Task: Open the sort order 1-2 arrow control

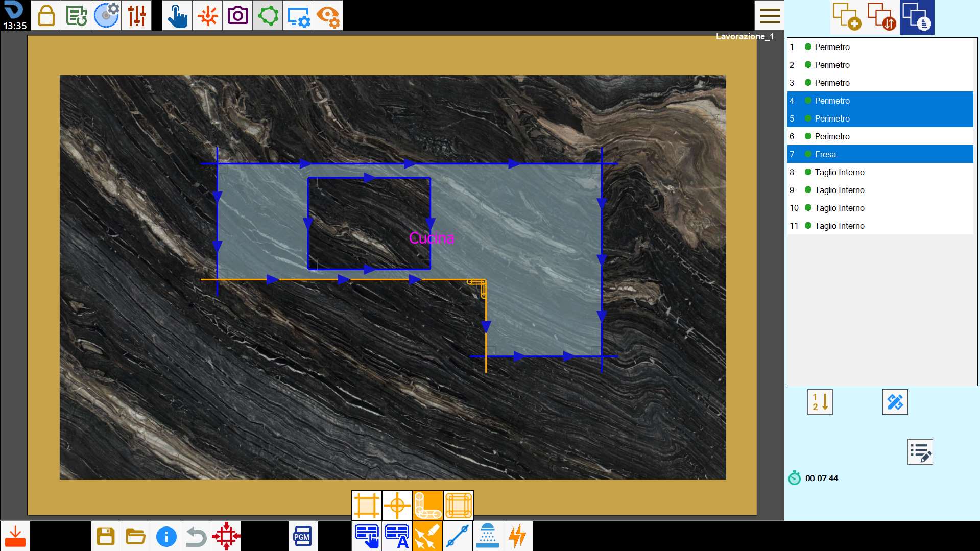Action: pyautogui.click(x=820, y=402)
